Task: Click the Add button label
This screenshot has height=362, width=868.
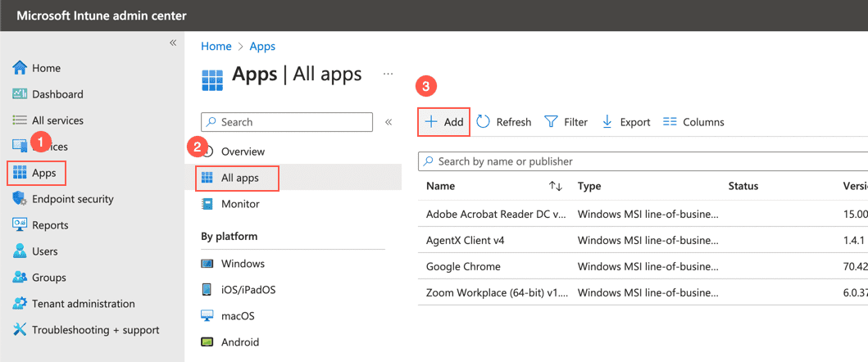Action: tap(454, 122)
